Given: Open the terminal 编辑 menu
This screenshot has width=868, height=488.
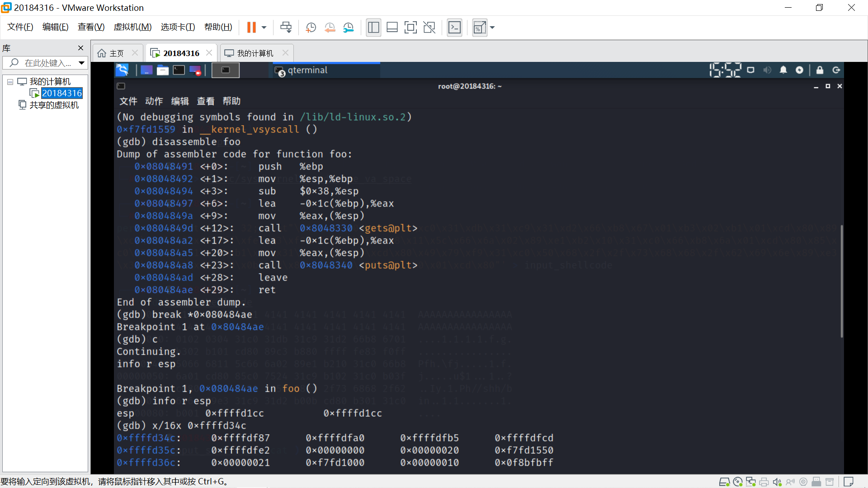Looking at the screenshot, I should 179,101.
